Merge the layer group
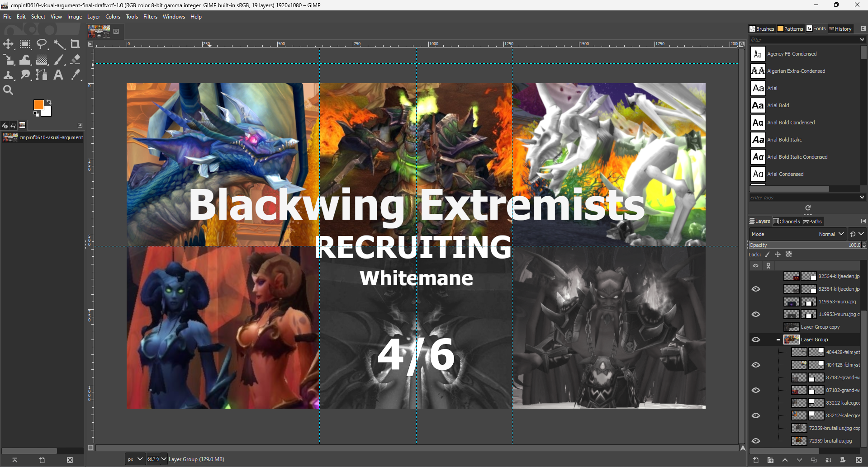 tap(828, 460)
